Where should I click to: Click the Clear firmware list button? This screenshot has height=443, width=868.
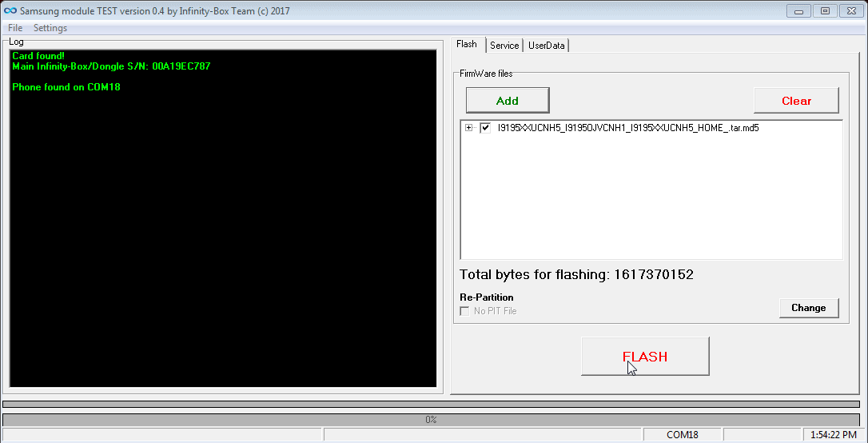[796, 100]
